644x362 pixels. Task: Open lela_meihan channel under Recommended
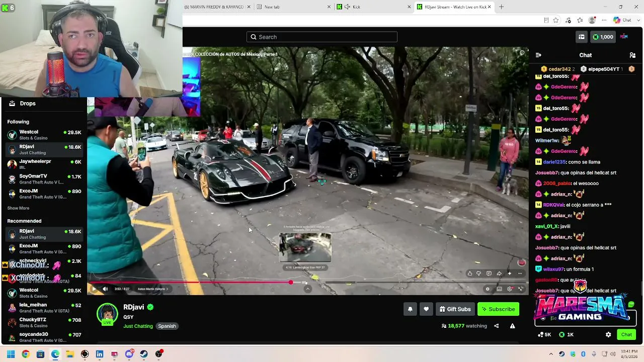(44, 308)
